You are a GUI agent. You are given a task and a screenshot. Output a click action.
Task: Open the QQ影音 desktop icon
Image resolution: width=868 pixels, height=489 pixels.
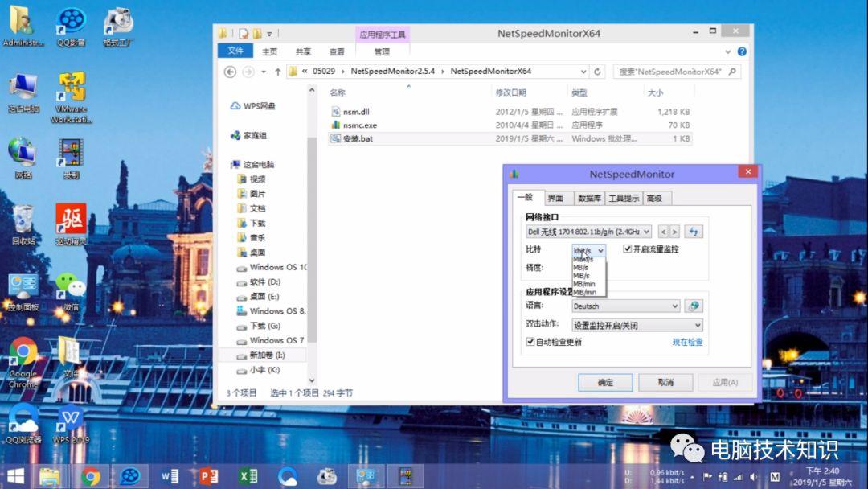coord(71,27)
